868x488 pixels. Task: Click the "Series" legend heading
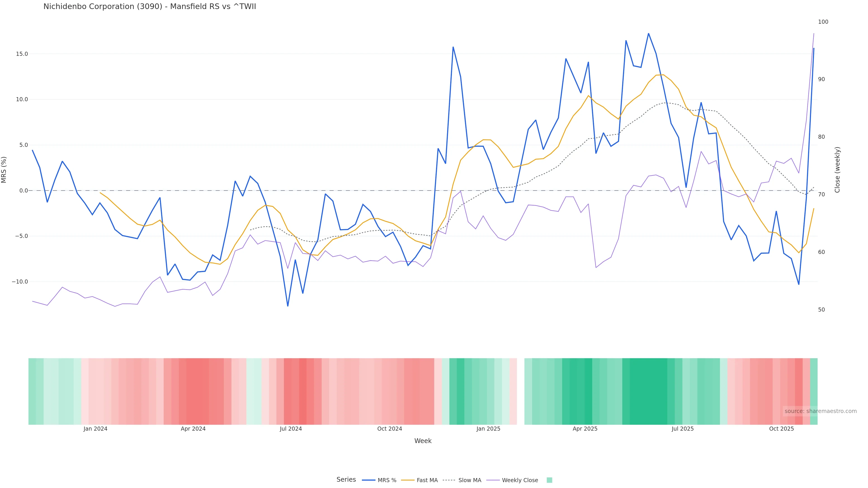tap(346, 480)
